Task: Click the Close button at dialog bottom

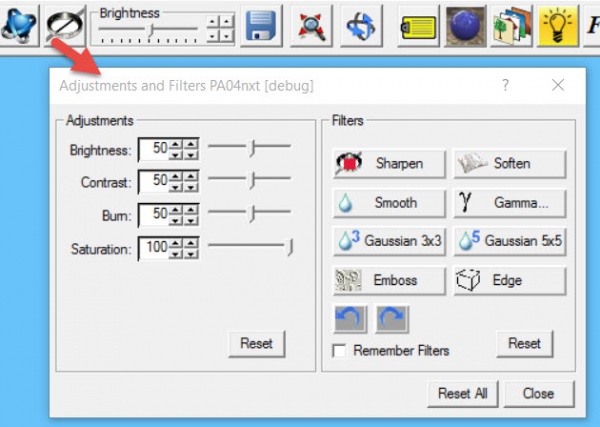Action: pyautogui.click(x=539, y=394)
